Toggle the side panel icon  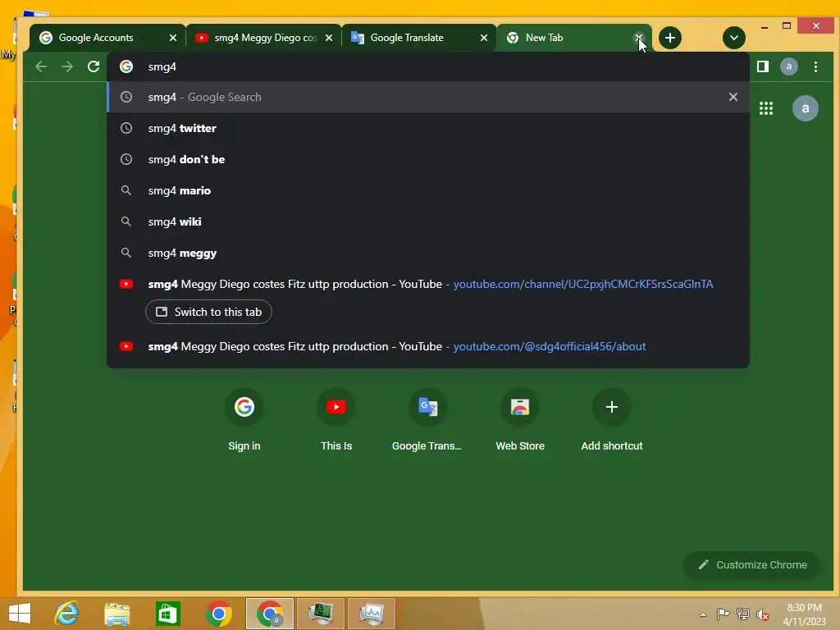[762, 66]
